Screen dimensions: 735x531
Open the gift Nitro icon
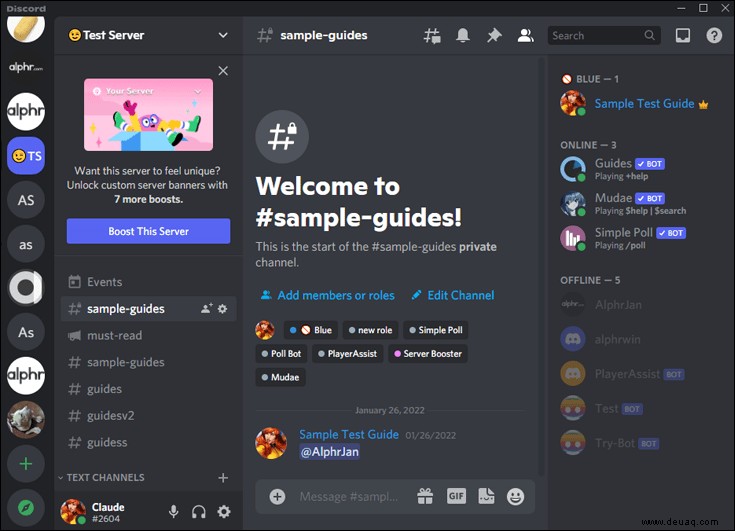tap(425, 496)
